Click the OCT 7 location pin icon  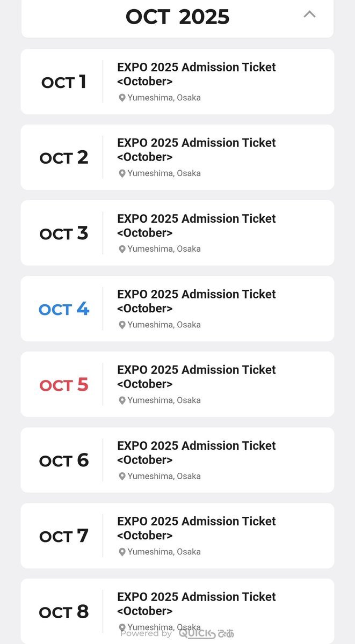(122, 552)
